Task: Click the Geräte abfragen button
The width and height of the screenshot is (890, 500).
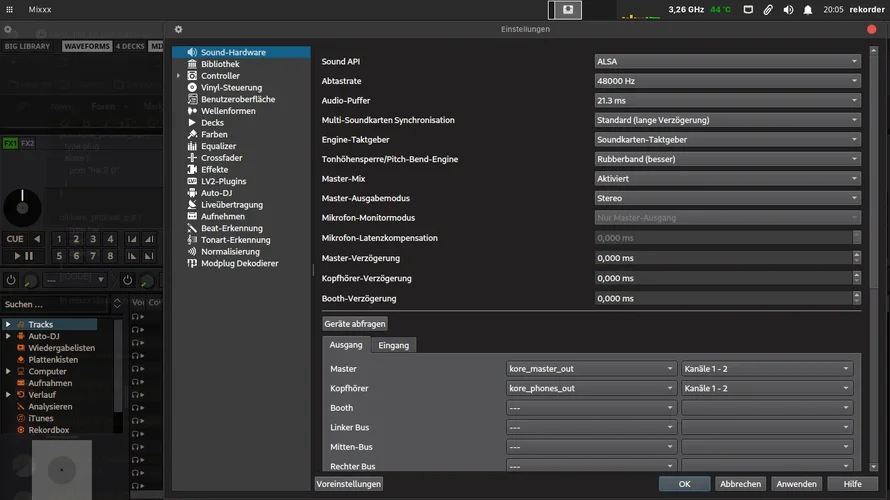Action: point(355,324)
